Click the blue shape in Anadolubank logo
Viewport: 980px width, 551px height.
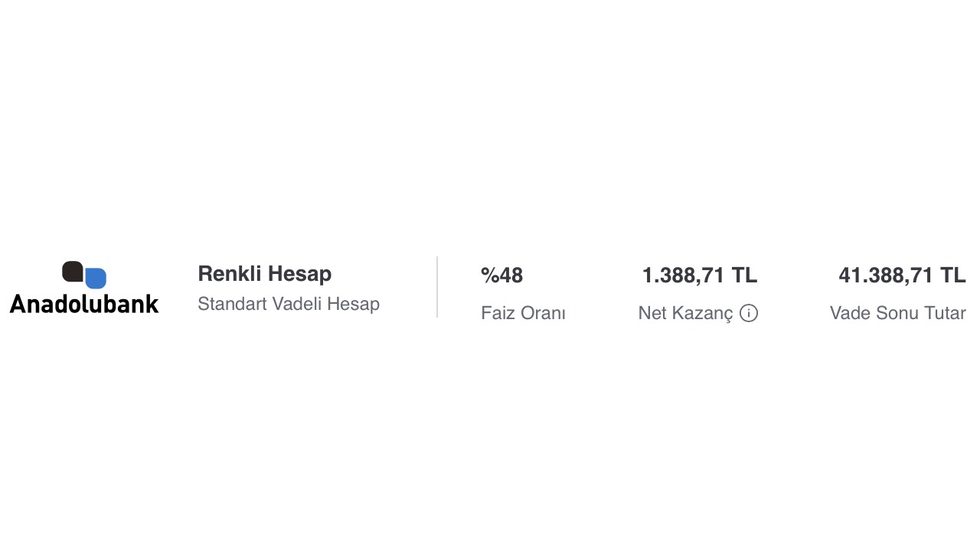pyautogui.click(x=96, y=279)
